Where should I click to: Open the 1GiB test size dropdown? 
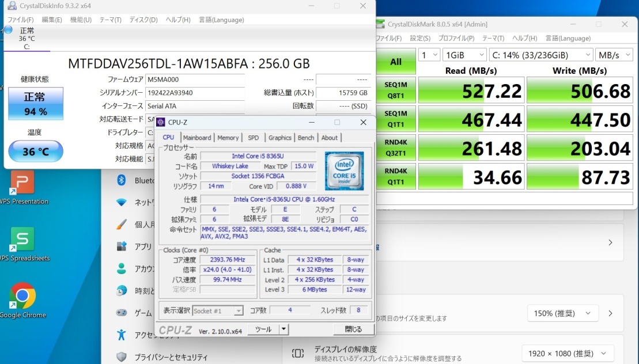click(464, 55)
